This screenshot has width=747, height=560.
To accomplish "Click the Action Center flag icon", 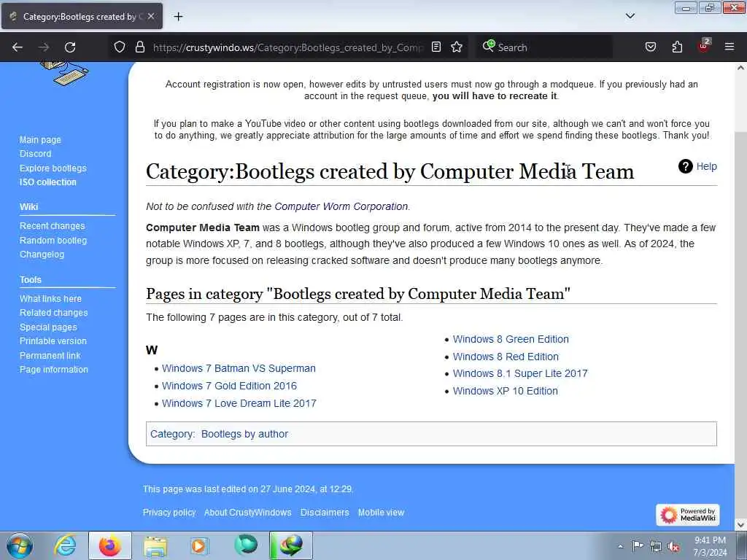I will 638,545.
